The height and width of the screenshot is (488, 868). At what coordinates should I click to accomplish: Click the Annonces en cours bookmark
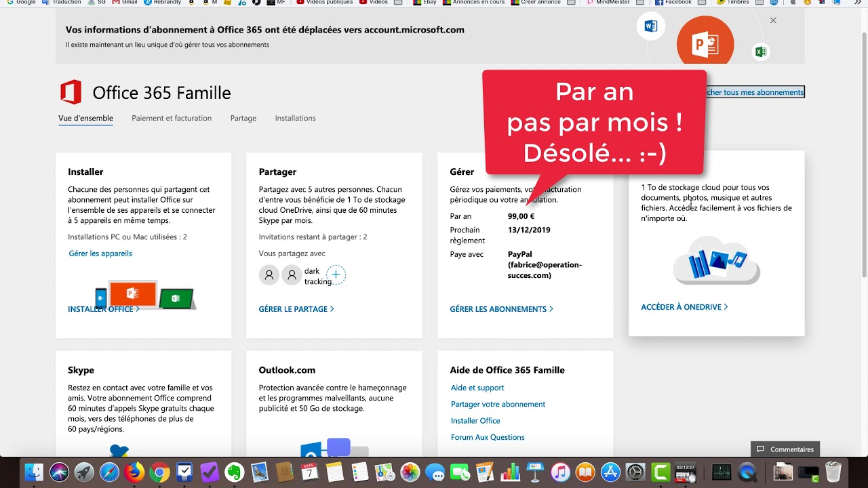click(473, 2)
